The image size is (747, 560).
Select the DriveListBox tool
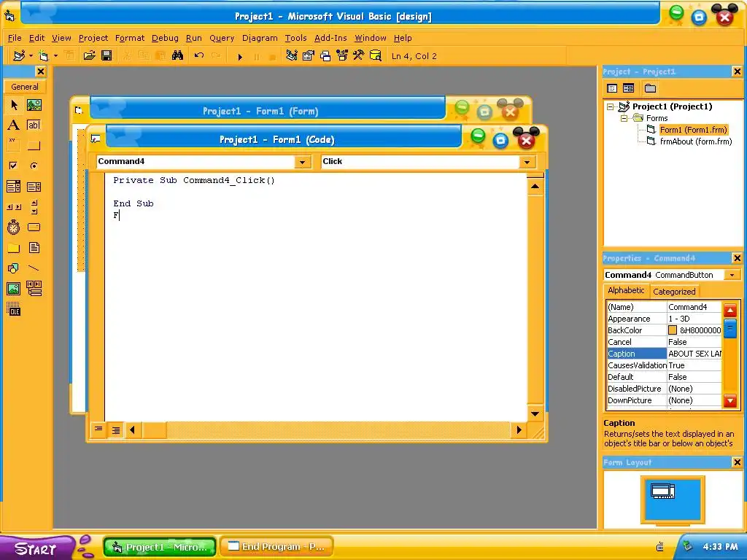click(34, 227)
